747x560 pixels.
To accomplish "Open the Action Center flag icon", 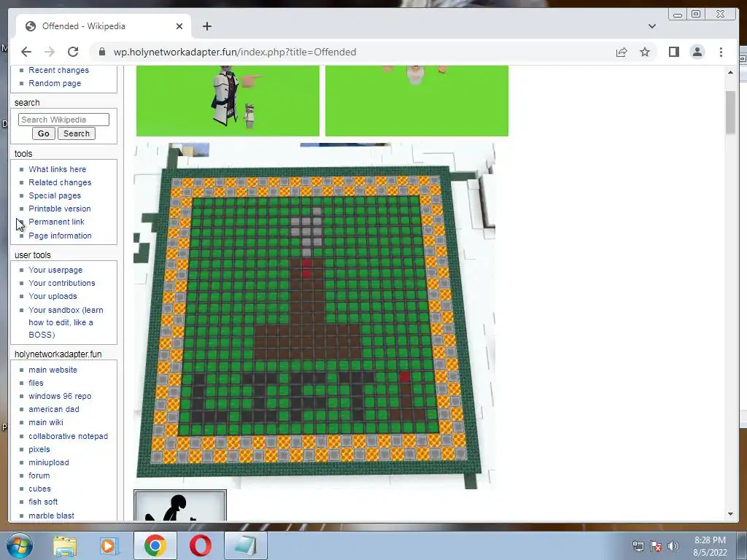I will click(656, 546).
